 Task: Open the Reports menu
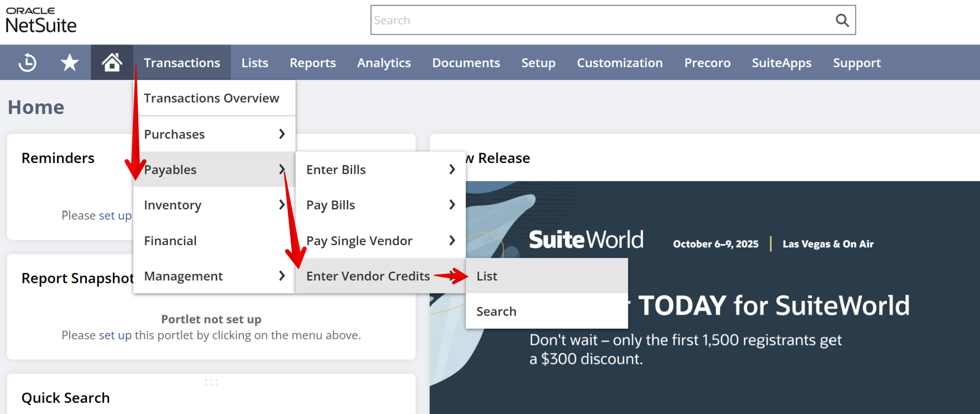pyautogui.click(x=313, y=62)
